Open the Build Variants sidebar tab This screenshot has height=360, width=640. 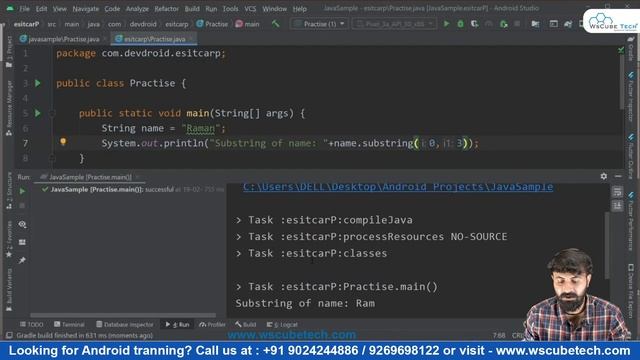pyautogui.click(x=9, y=289)
